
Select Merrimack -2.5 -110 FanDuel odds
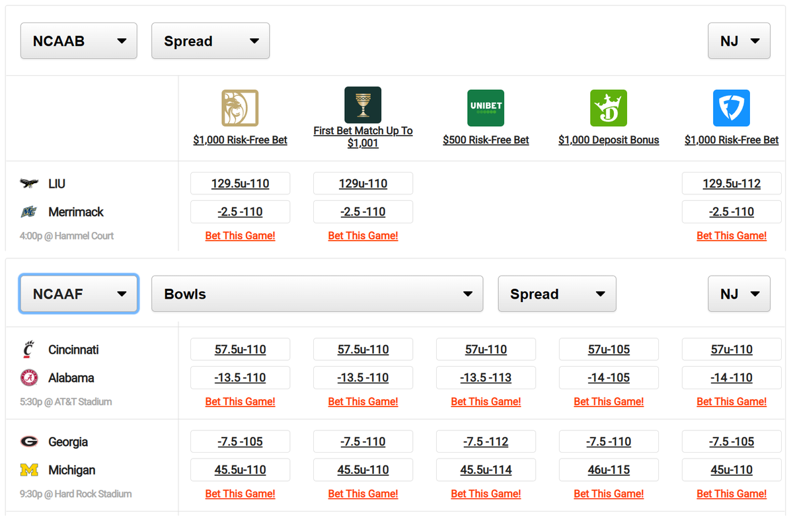click(x=732, y=212)
